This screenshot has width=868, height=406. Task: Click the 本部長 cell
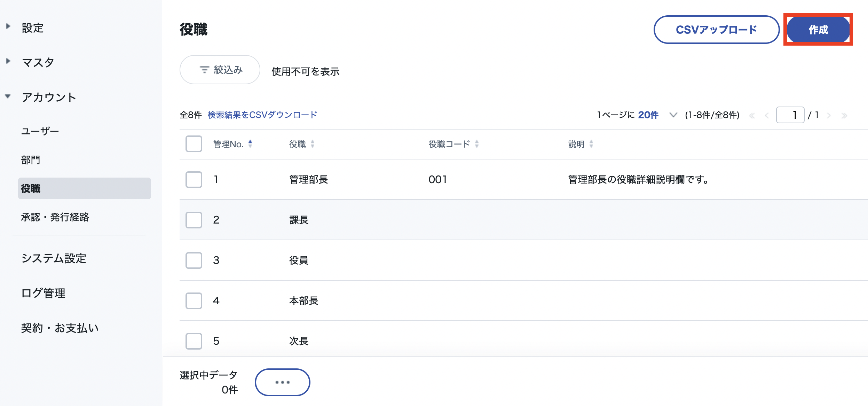point(304,300)
